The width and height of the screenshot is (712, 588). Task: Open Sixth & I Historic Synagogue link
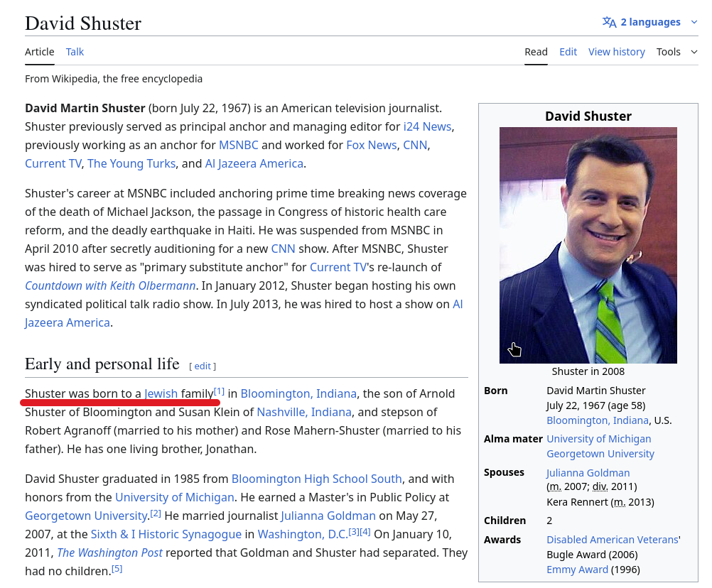click(166, 535)
